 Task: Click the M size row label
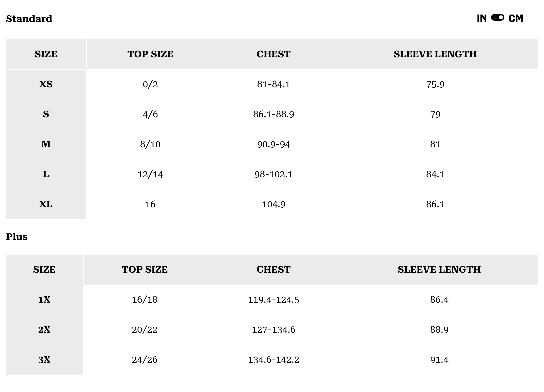[x=46, y=144]
